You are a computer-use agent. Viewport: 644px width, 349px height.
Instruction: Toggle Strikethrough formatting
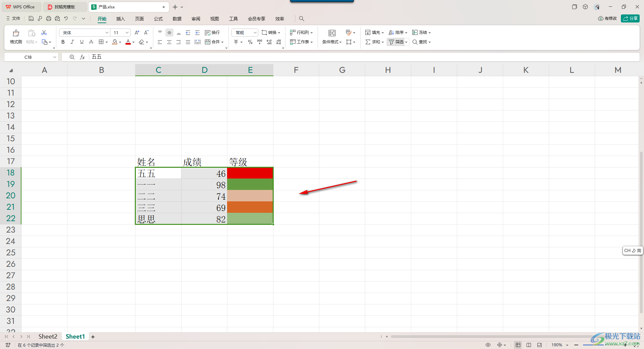coord(91,42)
